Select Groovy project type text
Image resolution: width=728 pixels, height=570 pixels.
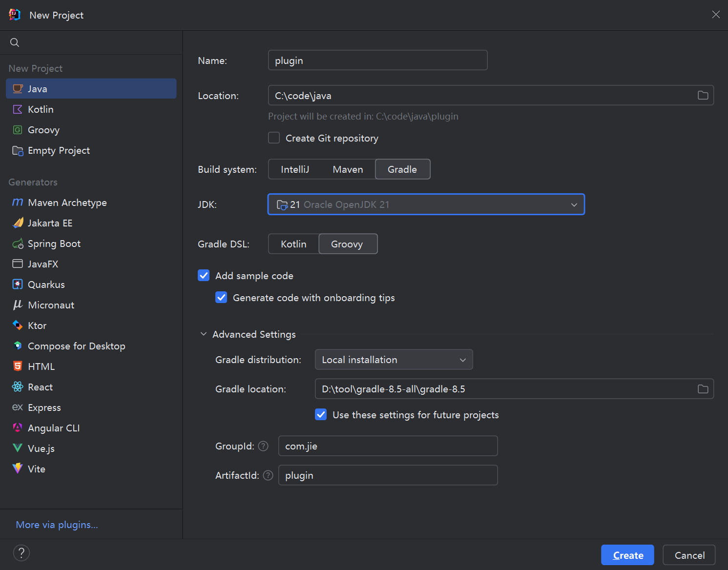[43, 130]
